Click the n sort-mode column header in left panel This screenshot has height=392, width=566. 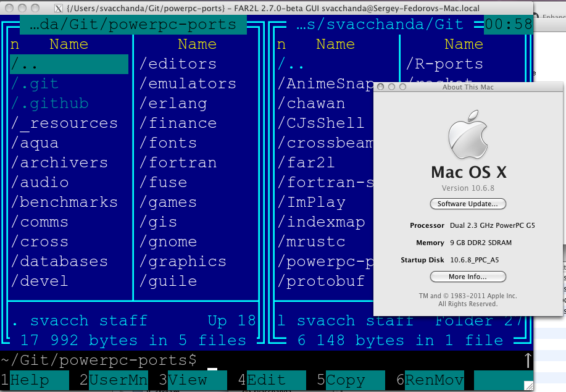click(15, 44)
